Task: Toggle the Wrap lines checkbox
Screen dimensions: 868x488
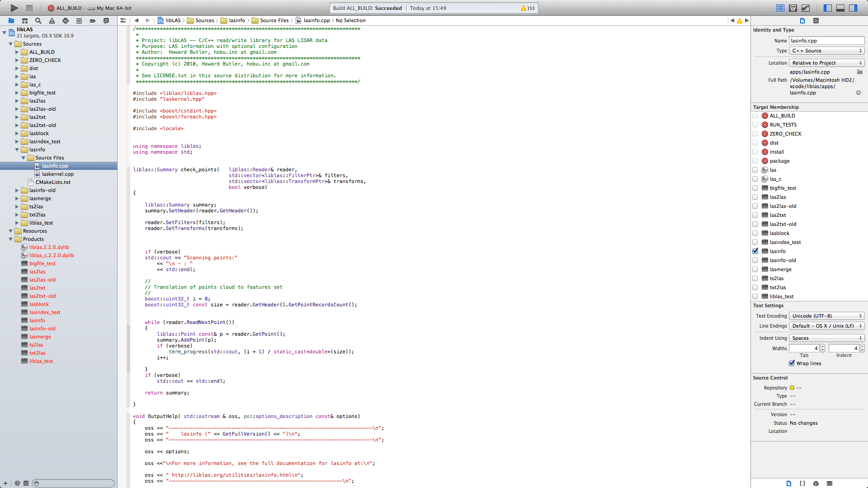Action: [792, 363]
